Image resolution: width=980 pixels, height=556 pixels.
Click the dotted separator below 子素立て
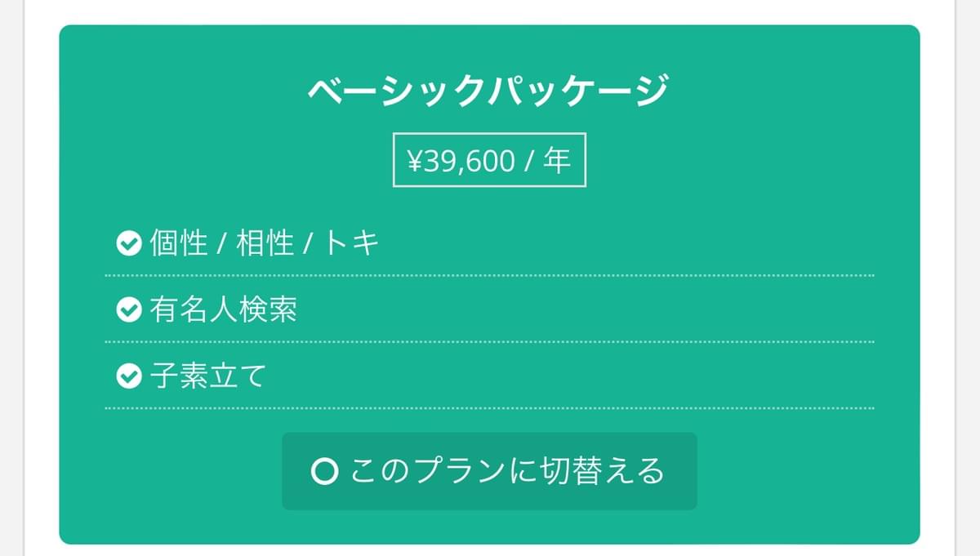coord(490,407)
